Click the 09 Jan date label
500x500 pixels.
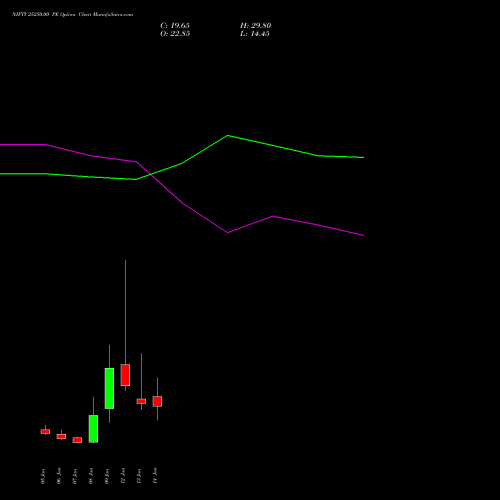click(107, 476)
